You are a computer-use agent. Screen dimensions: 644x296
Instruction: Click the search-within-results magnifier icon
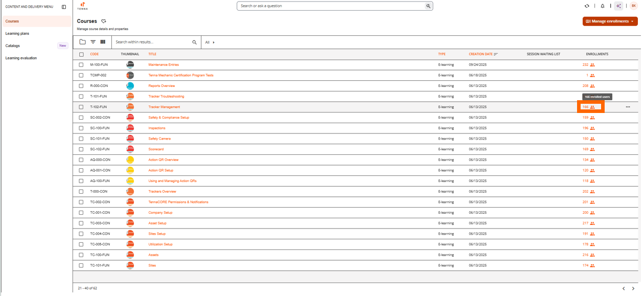click(x=194, y=42)
